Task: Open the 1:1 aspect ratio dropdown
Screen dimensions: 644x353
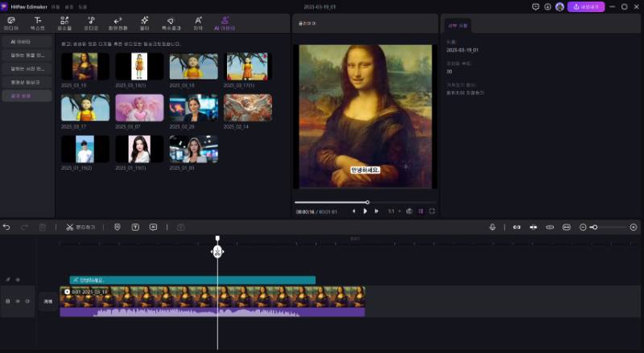Action: pos(394,211)
